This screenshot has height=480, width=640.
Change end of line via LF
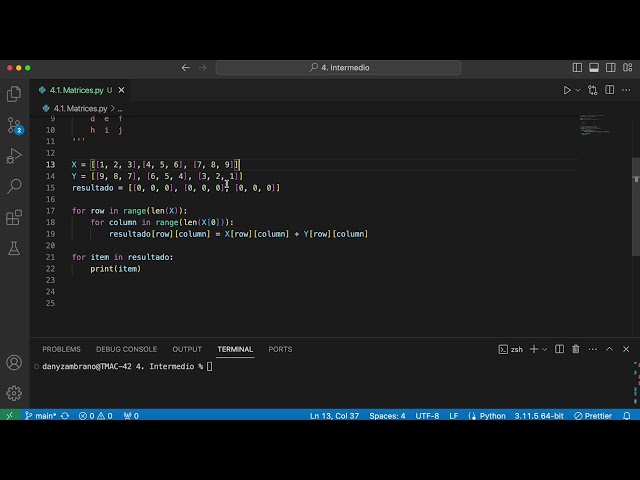[x=453, y=416]
